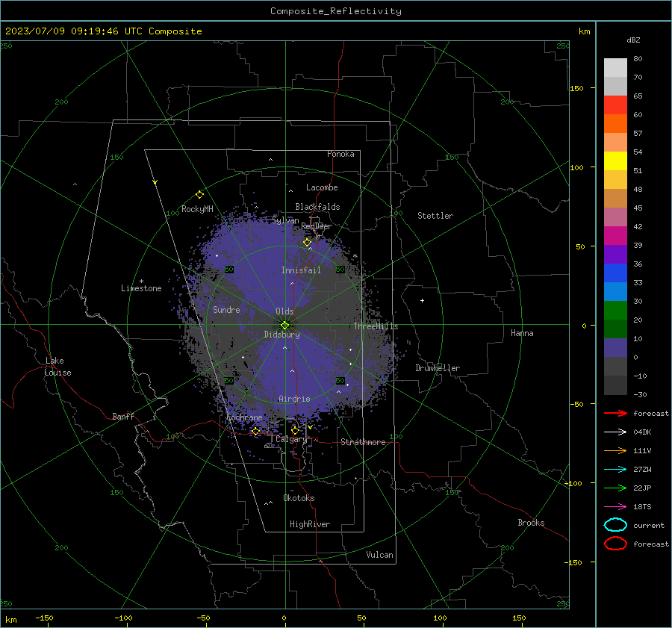Viewport: 672px width, 628px height.
Task: Select the red swatch in dBZ legend
Action: coord(615,105)
